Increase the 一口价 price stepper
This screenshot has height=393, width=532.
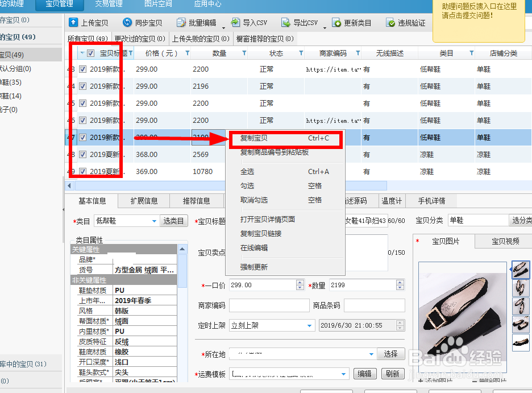click(x=300, y=282)
